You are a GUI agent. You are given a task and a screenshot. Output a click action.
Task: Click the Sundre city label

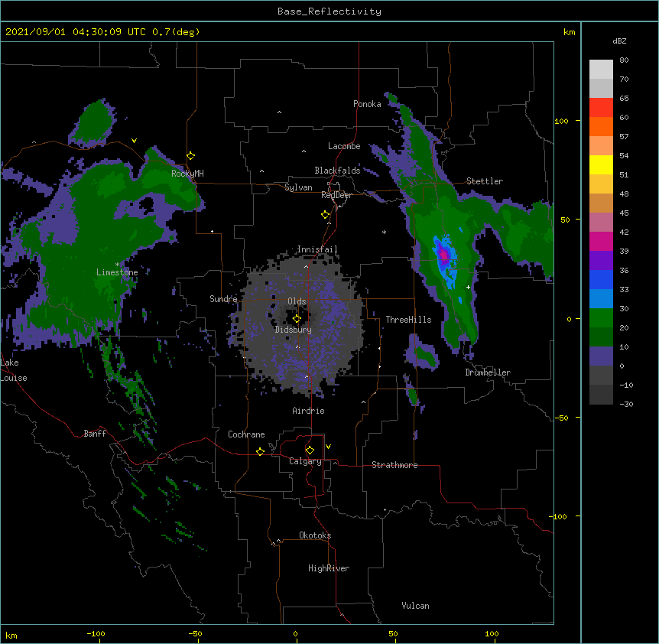(223, 299)
